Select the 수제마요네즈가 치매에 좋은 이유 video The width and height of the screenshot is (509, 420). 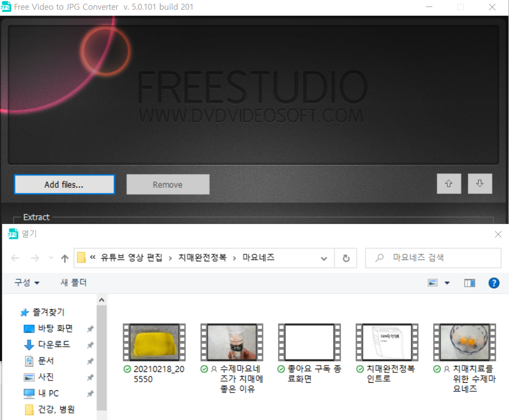[232, 342]
